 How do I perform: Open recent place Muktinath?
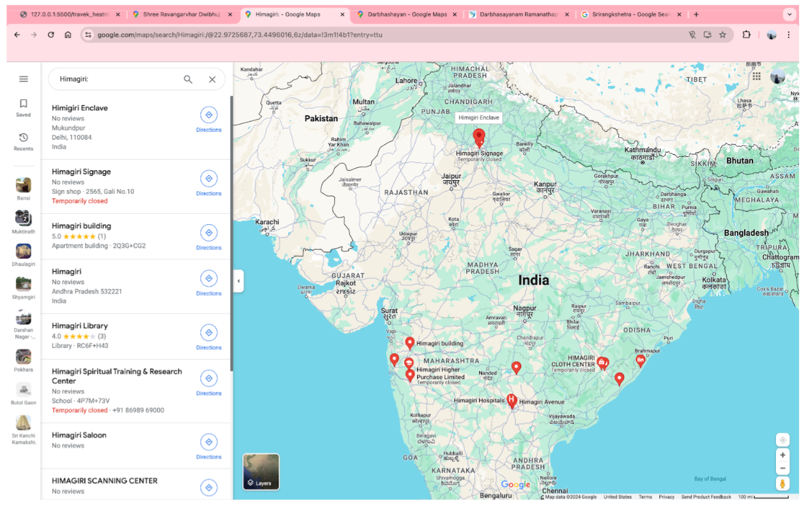pyautogui.click(x=23, y=222)
